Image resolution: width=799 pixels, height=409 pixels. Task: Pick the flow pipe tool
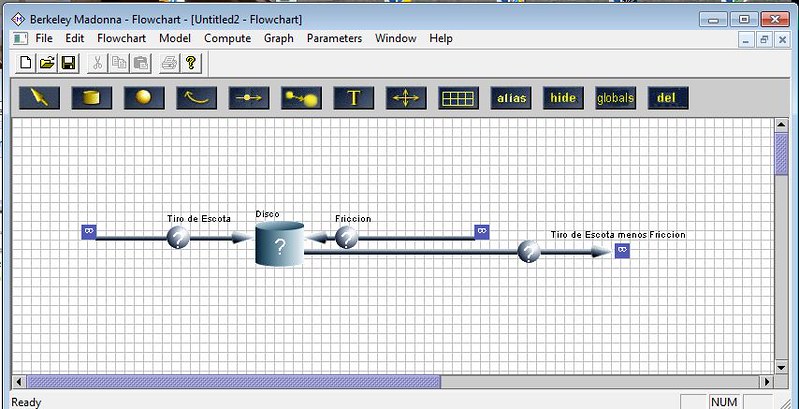(248, 98)
